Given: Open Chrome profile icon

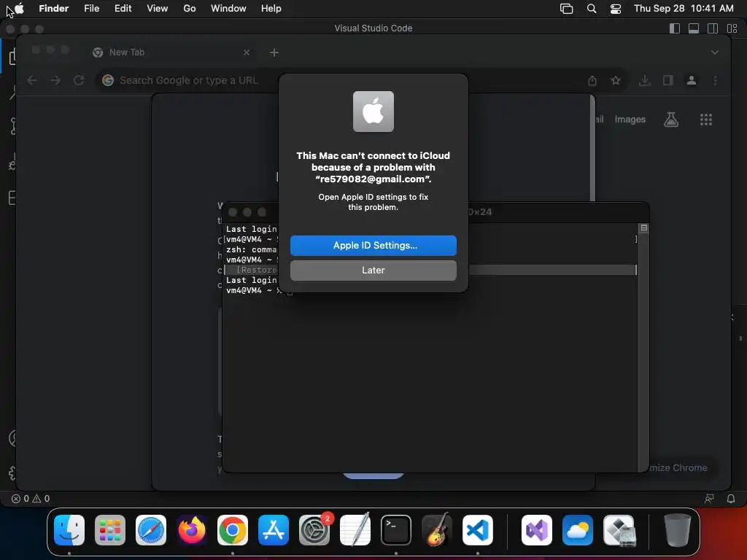Looking at the screenshot, I should tap(692, 80).
